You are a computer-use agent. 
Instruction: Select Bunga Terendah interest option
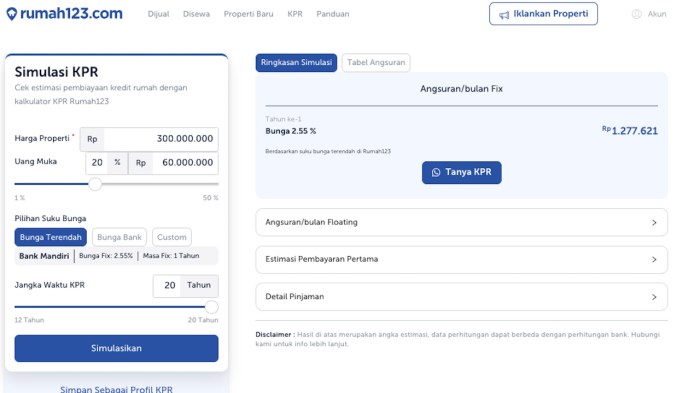(x=50, y=237)
